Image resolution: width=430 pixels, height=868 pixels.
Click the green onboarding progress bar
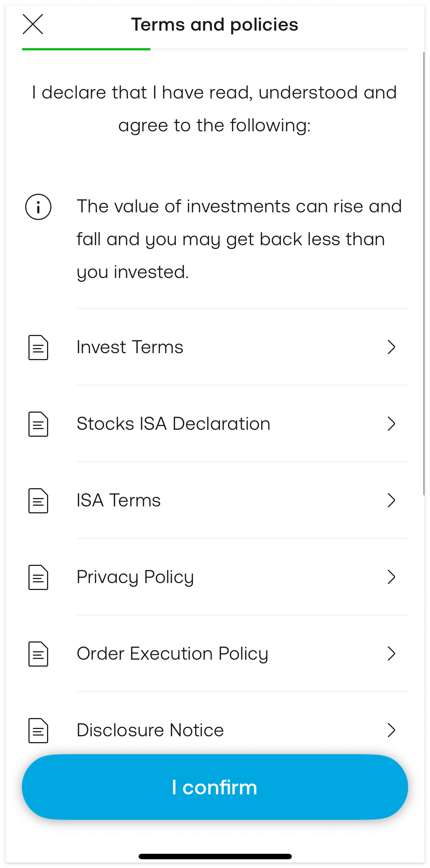(86, 49)
